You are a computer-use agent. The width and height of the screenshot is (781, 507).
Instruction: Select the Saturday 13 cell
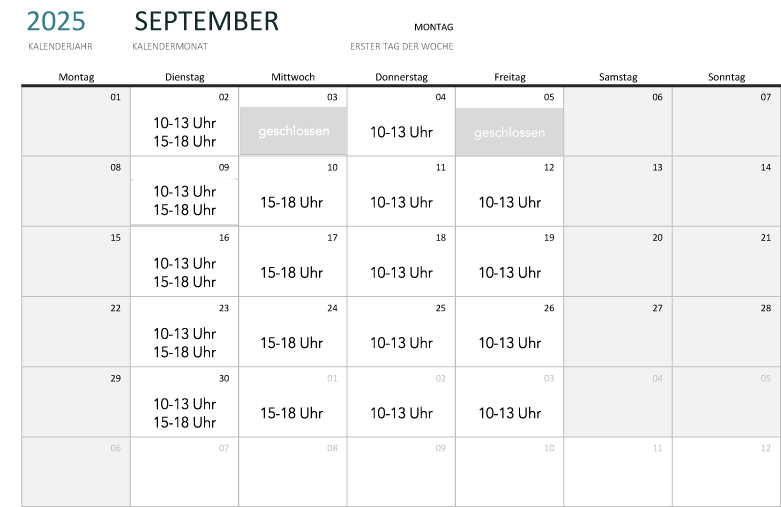[x=618, y=192]
